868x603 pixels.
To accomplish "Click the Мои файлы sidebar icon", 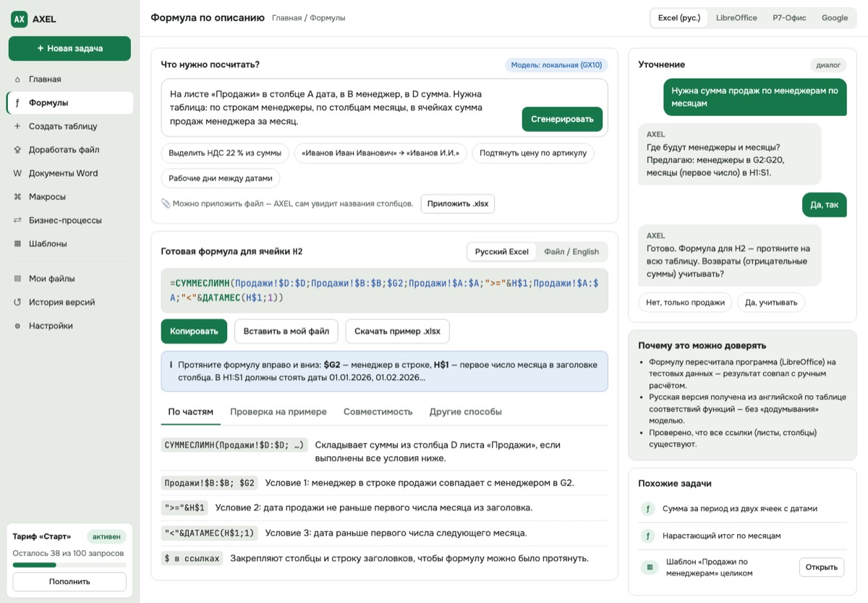I will pyautogui.click(x=17, y=279).
